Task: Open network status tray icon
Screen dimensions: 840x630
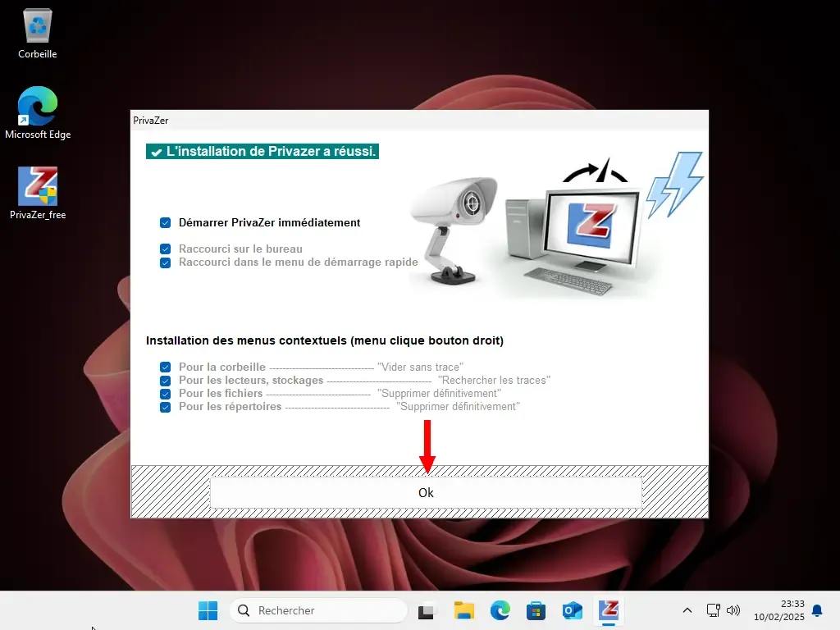Action: 713,610
